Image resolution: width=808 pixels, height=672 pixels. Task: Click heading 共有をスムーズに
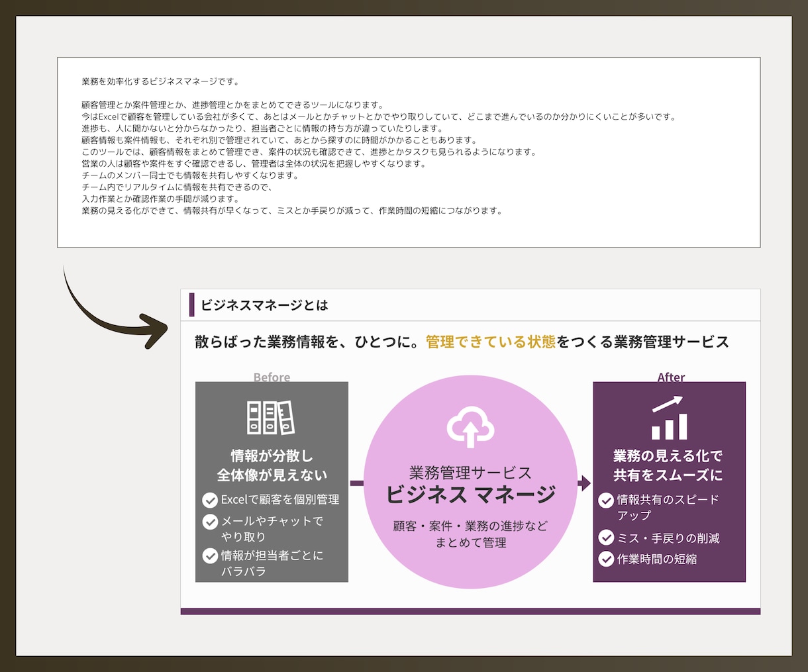click(x=668, y=475)
